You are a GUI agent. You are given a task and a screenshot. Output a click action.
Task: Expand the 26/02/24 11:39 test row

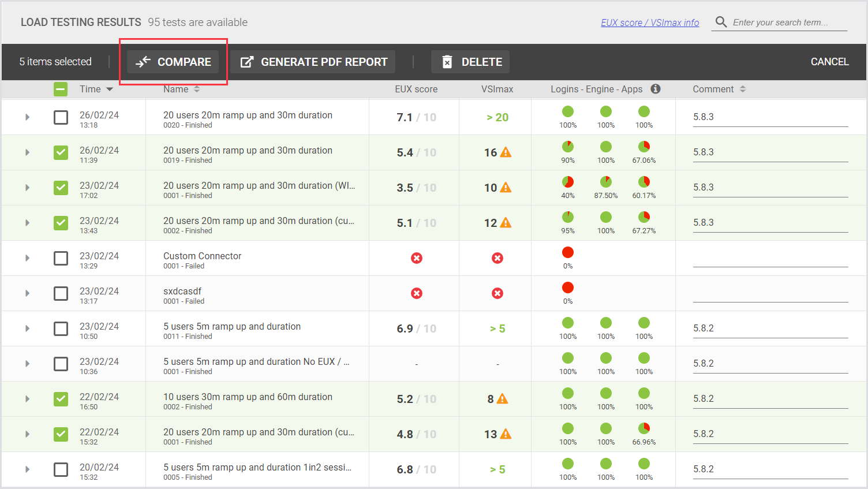tap(27, 152)
